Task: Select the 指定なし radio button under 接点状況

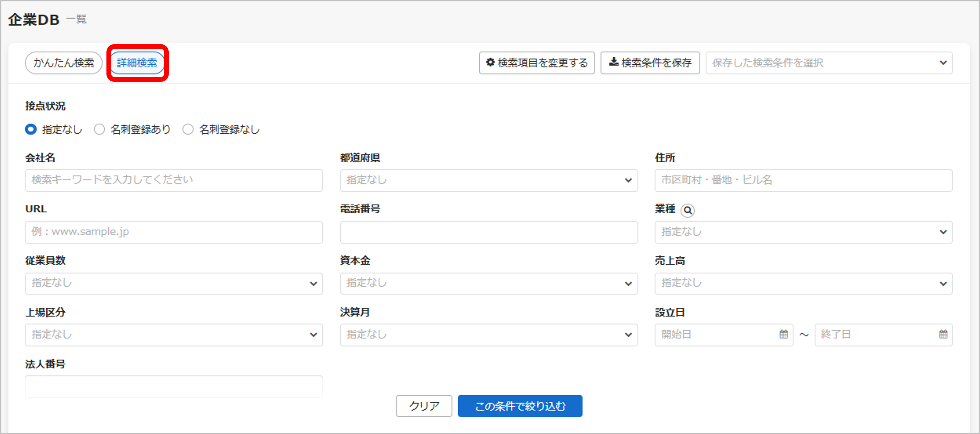Action: [30, 129]
